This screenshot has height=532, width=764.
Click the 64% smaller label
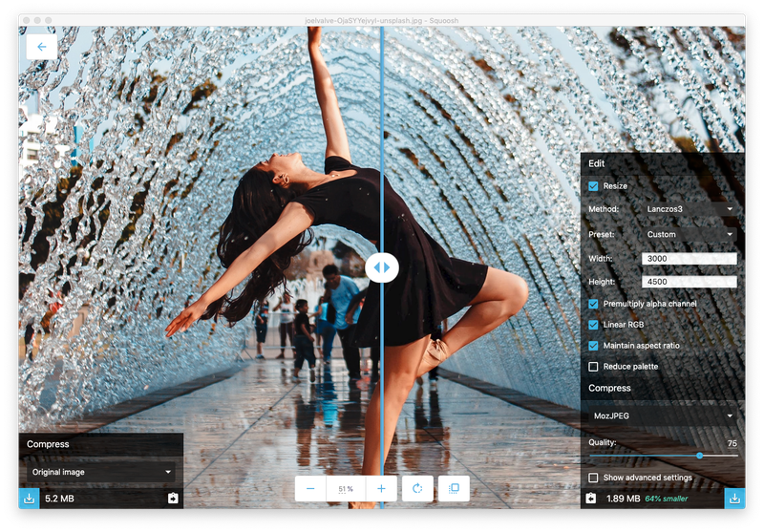(666, 499)
